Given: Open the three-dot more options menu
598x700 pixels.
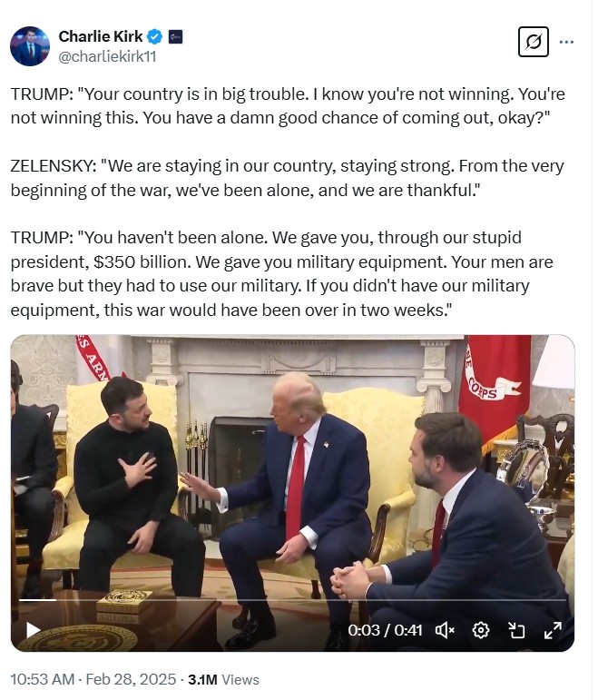Looking at the screenshot, I should [566, 42].
